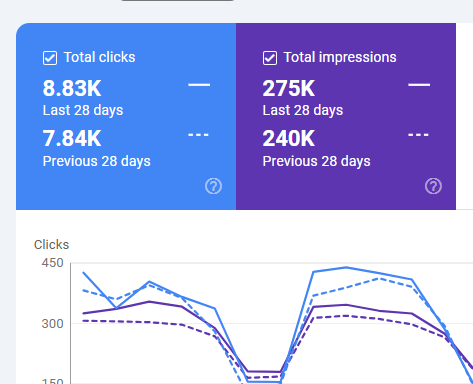Uncheck the Total impressions checkbox

tap(270, 58)
